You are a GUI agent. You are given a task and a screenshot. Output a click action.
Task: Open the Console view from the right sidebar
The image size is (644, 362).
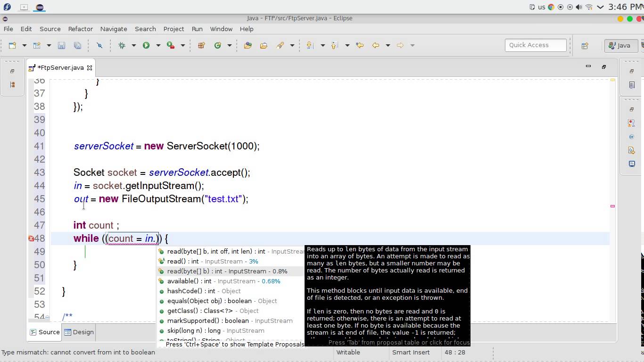point(632,164)
